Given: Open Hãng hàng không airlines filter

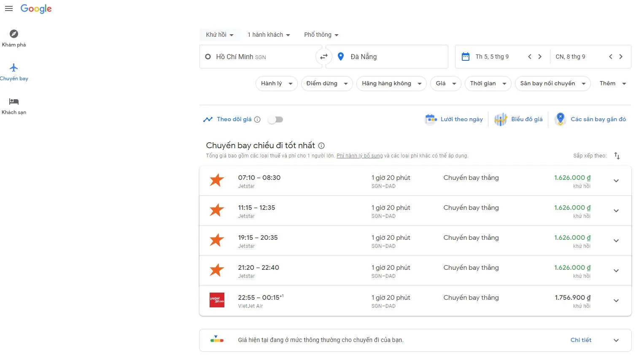Looking at the screenshot, I should pos(392,84).
